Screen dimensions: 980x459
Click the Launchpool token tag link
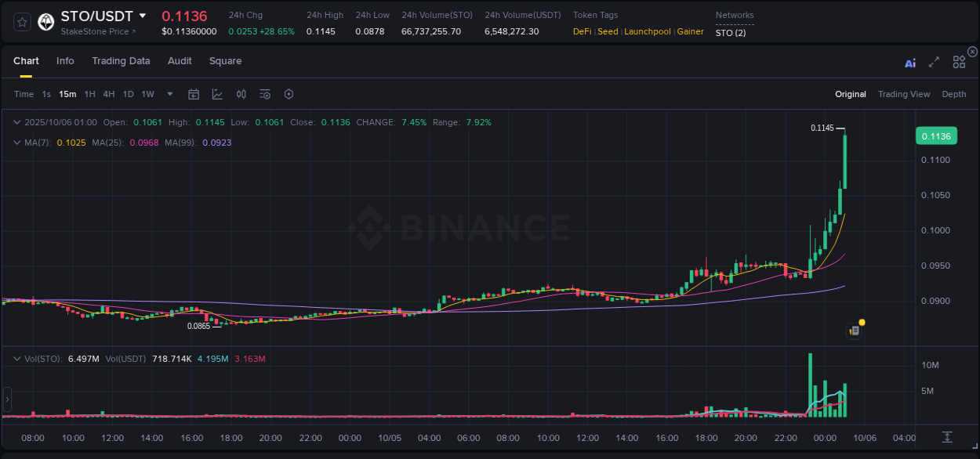pos(647,31)
